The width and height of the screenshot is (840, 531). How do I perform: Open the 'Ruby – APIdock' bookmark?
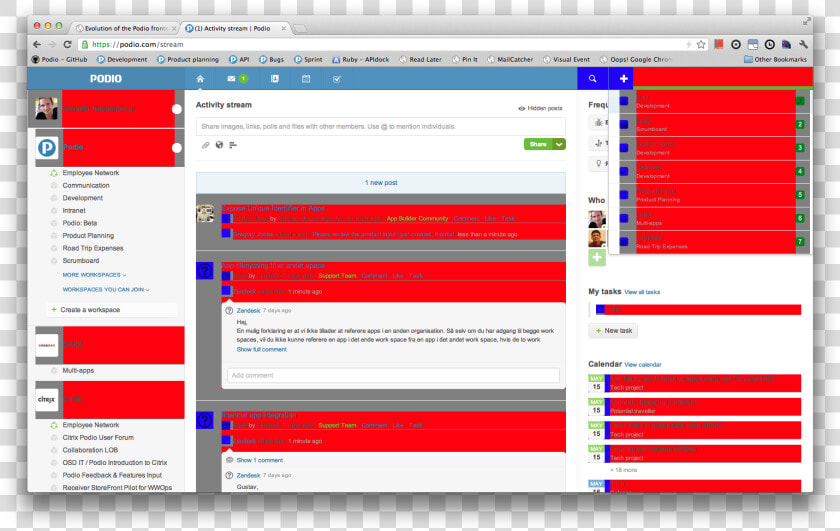(x=361, y=59)
